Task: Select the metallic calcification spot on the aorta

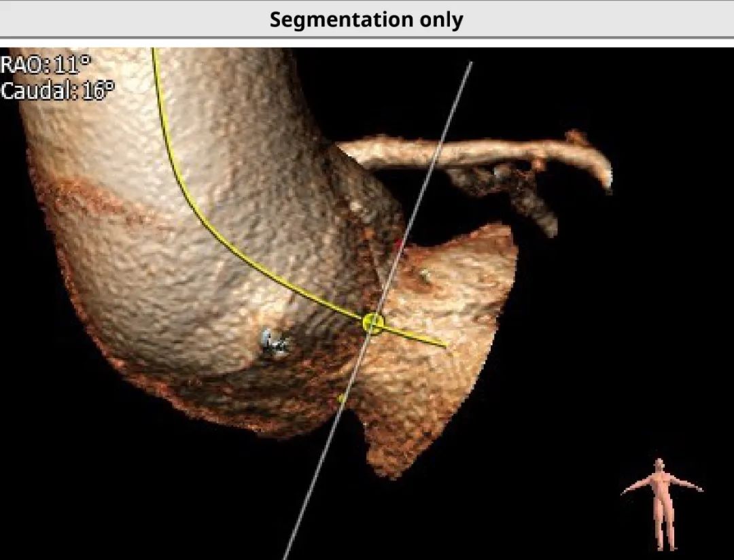Action: tap(275, 343)
